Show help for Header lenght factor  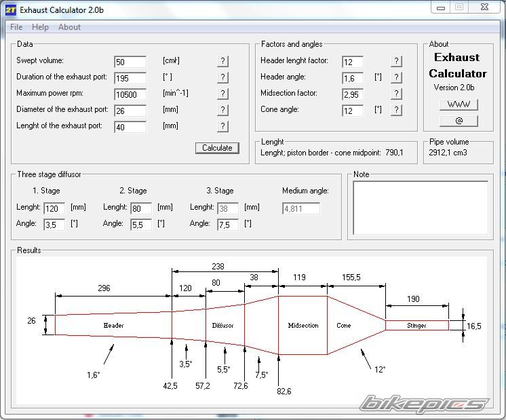396,61
